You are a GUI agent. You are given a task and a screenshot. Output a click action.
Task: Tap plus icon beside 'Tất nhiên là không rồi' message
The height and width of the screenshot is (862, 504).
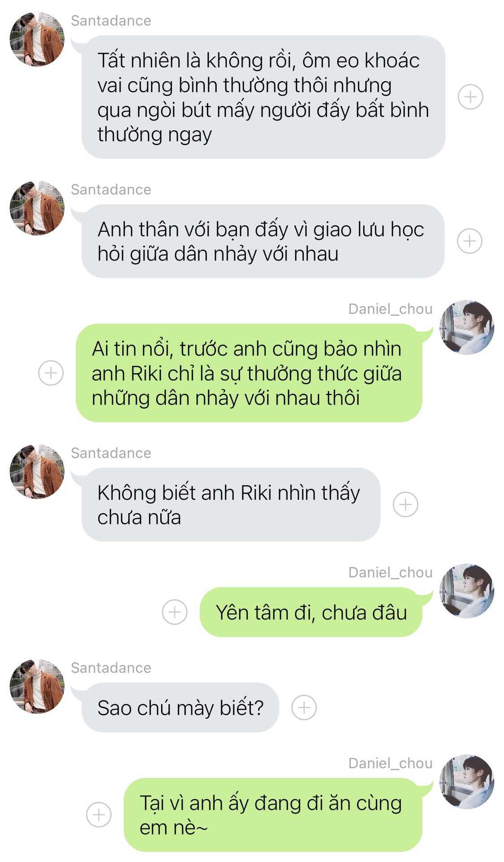click(x=470, y=97)
